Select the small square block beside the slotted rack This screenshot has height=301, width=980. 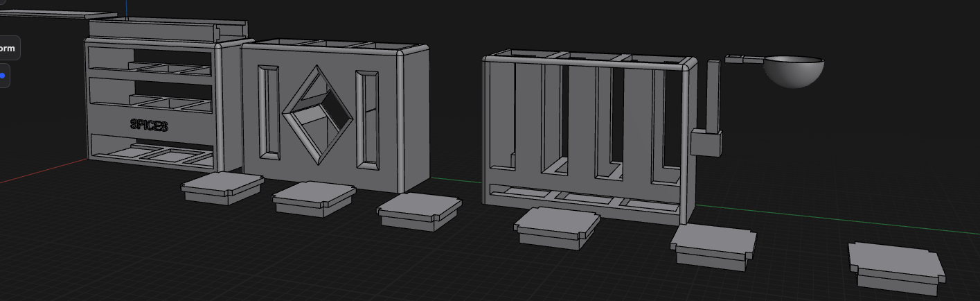point(707,143)
